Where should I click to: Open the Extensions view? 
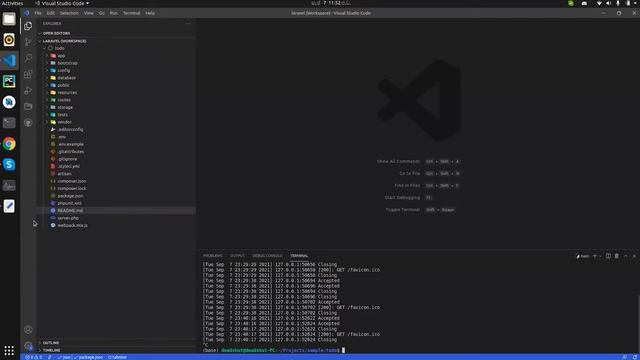pos(28,74)
